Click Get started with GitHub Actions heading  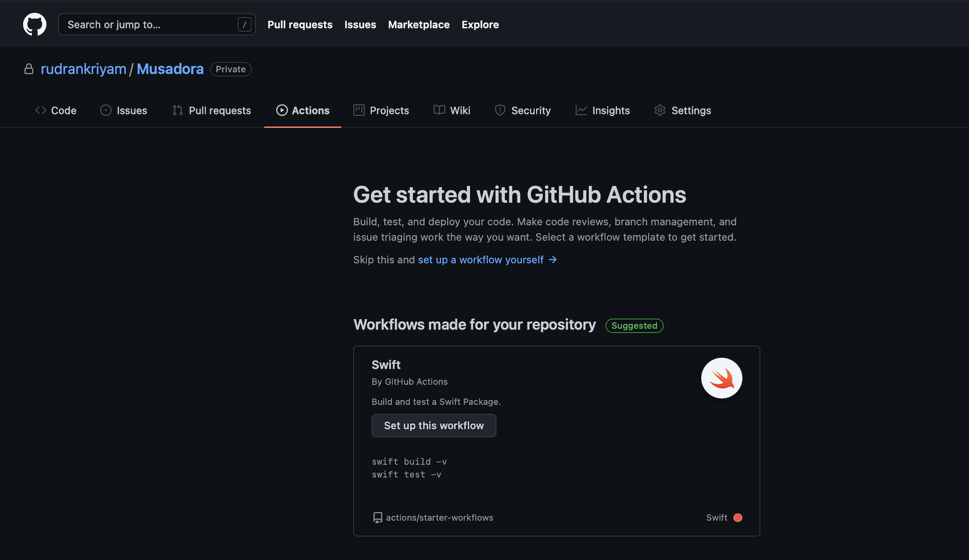pos(520,195)
